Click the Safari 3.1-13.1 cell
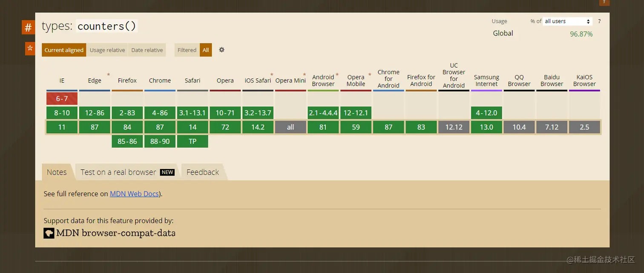 click(x=193, y=113)
